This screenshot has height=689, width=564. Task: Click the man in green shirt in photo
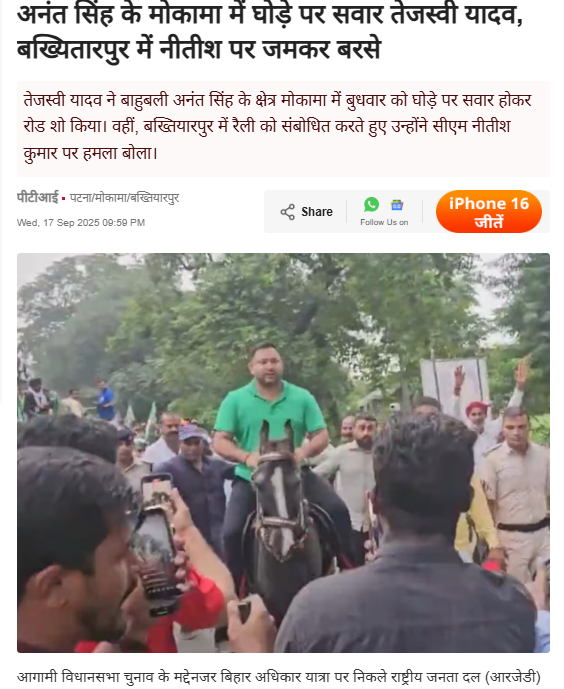pos(268,413)
